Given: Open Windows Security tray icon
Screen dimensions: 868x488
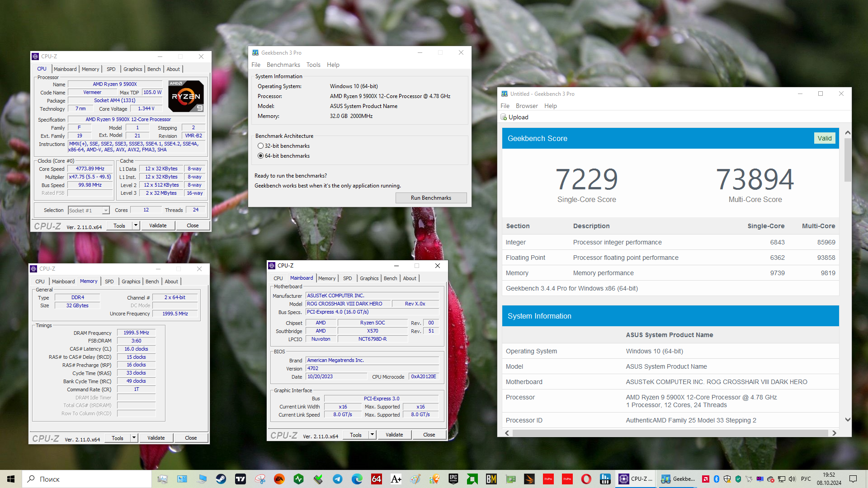Looking at the screenshot, I should (727, 479).
